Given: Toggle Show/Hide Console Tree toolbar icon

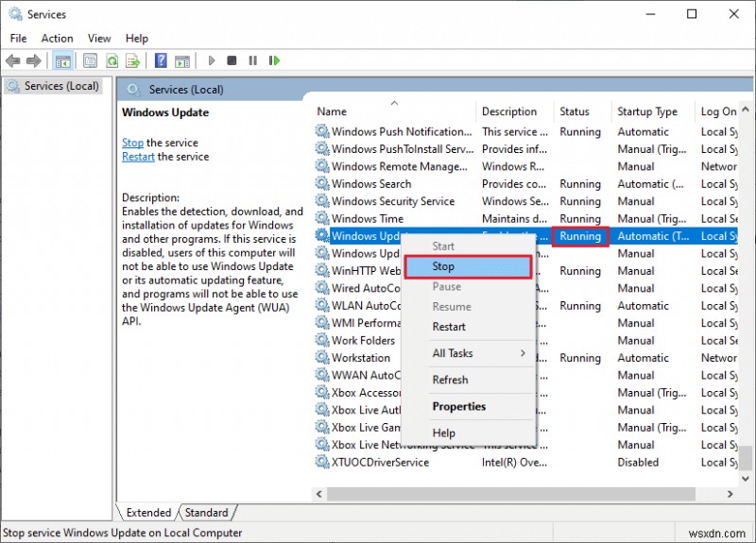Looking at the screenshot, I should pos(62,60).
